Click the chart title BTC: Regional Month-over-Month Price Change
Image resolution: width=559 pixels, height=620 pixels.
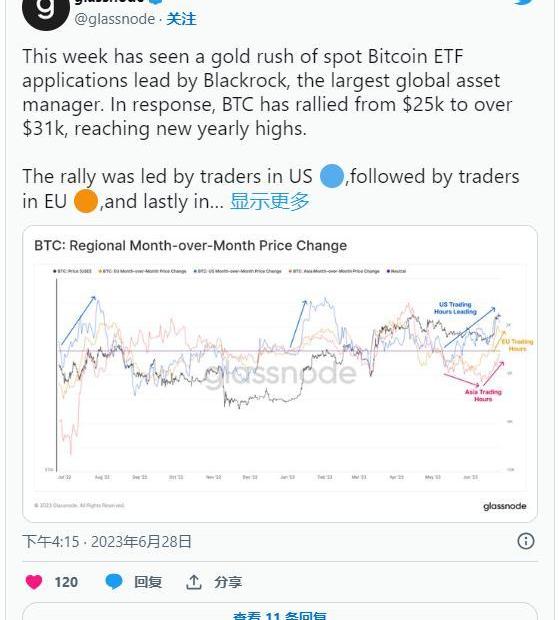pos(191,246)
